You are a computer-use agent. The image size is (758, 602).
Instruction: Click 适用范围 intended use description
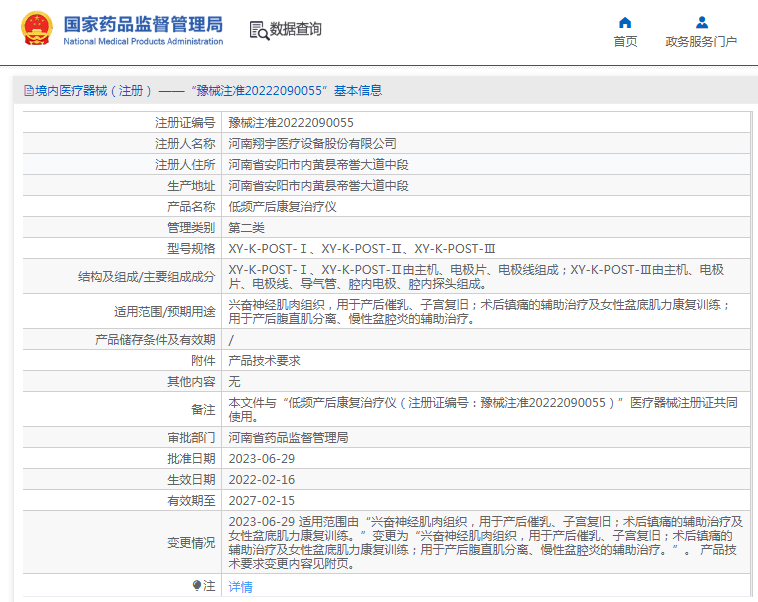point(479,311)
